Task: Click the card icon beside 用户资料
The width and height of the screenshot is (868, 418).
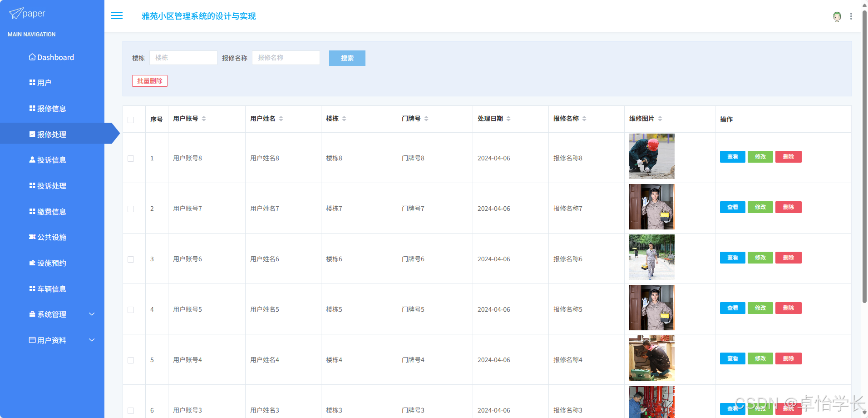Action: (32, 340)
